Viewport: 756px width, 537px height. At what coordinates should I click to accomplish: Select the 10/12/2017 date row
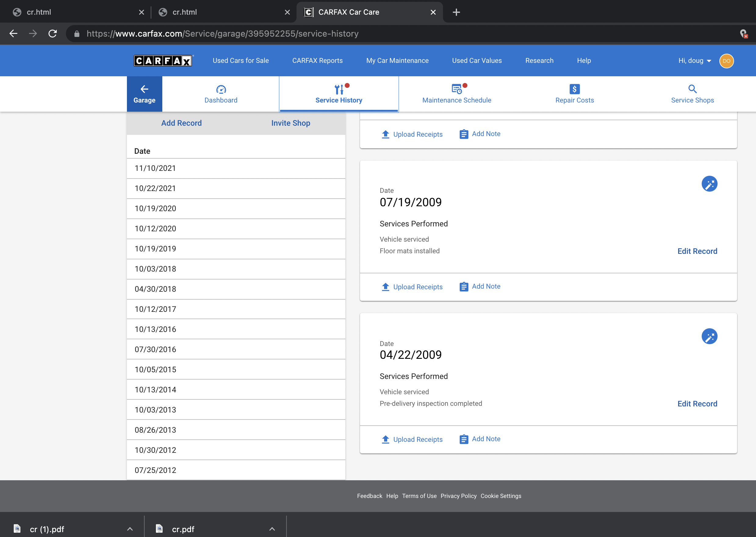click(x=236, y=309)
